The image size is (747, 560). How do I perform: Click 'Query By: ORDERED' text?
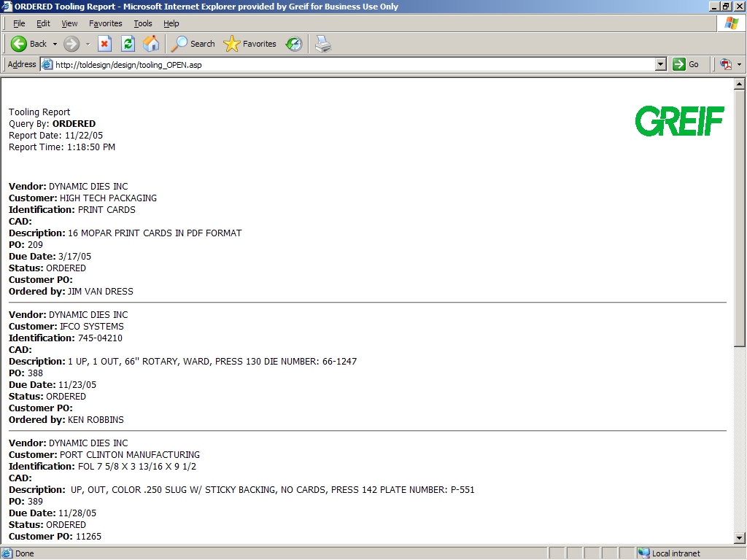[x=52, y=124]
